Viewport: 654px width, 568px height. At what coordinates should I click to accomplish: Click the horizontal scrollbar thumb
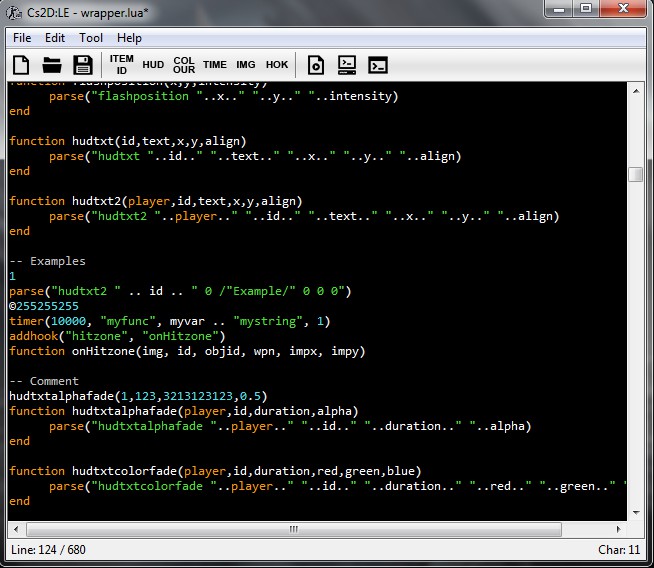pos(294,529)
